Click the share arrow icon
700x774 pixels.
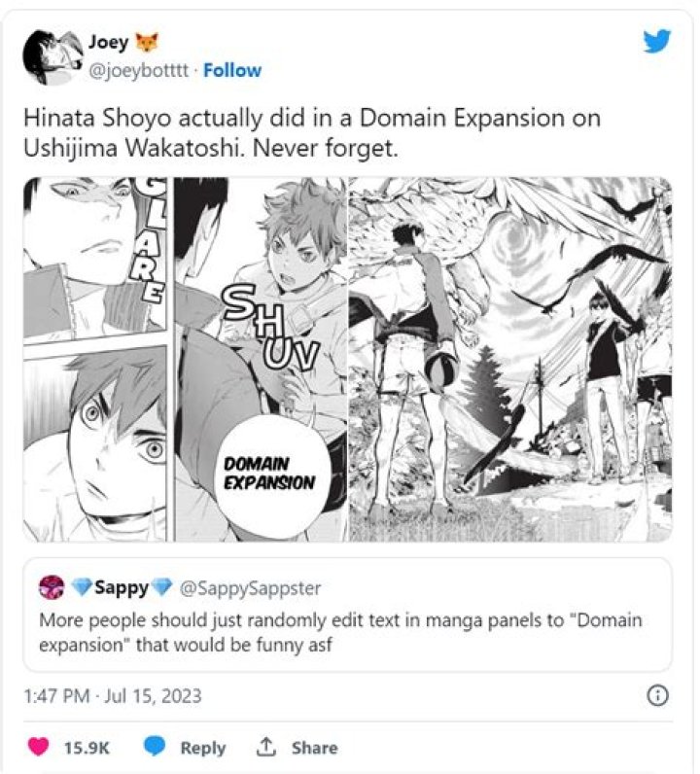pos(265,747)
